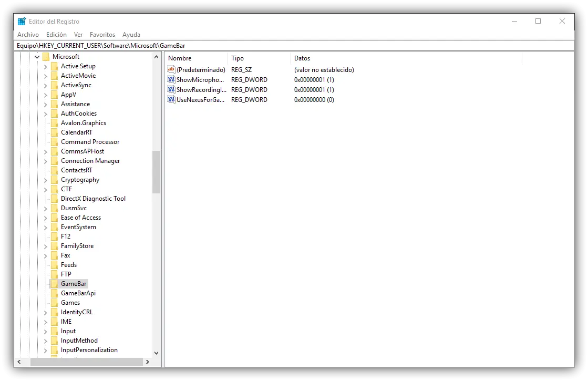This screenshot has height=381, width=588.
Task: Click the EventSystem folder icon
Action: [54, 227]
